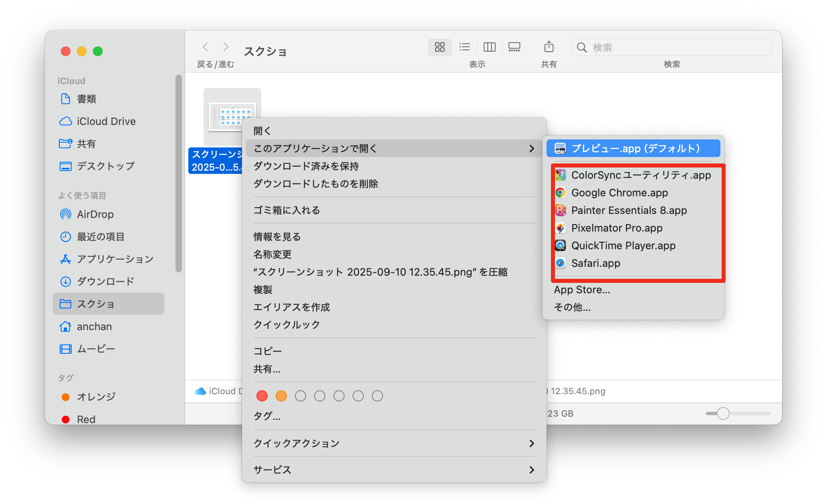The height and width of the screenshot is (504, 827).
Task: Click the share toolbar icon
Action: tap(549, 47)
